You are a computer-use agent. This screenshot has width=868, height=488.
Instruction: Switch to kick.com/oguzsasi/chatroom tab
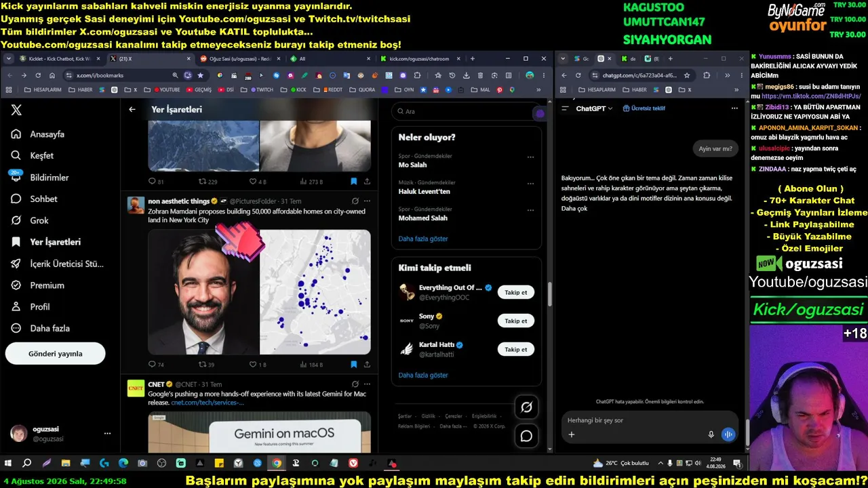[x=418, y=59]
